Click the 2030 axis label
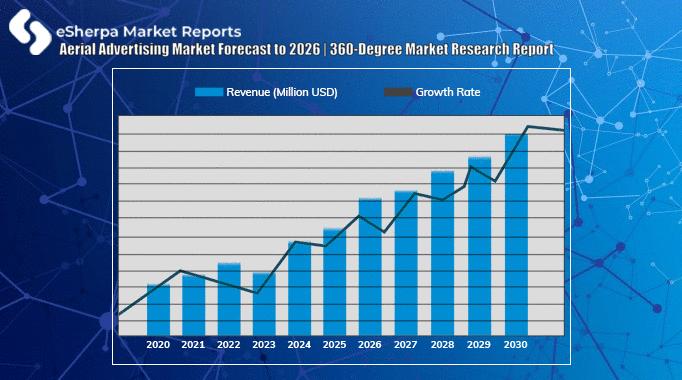This screenshot has width=682, height=380. click(515, 345)
